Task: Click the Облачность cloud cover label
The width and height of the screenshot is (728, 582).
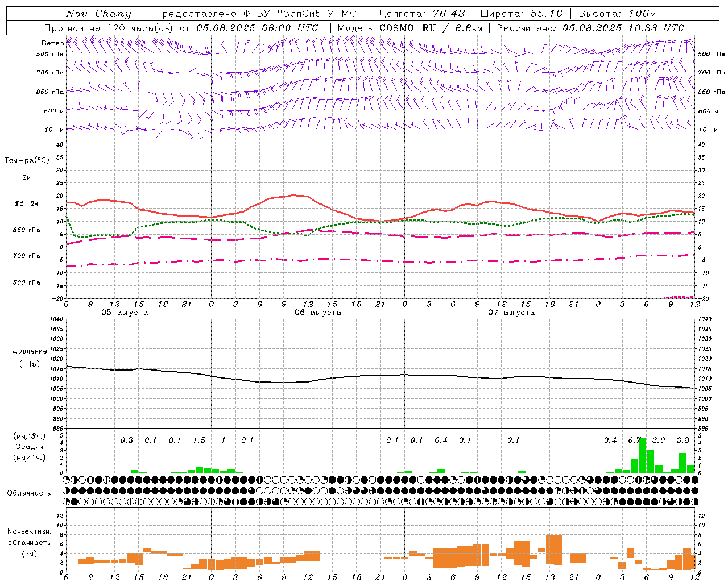Action: [29, 493]
